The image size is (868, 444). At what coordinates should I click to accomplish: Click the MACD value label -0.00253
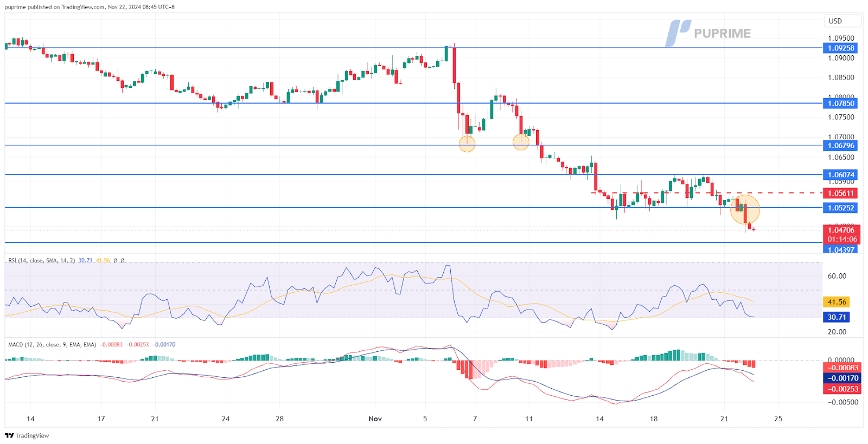pos(842,389)
